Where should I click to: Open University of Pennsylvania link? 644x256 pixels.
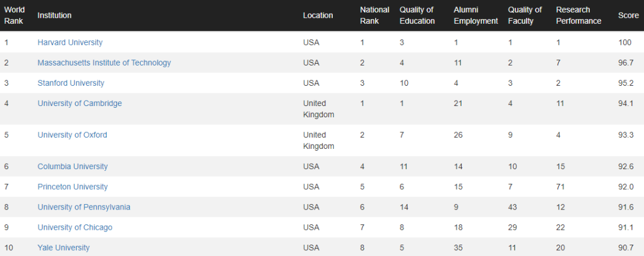(84, 207)
